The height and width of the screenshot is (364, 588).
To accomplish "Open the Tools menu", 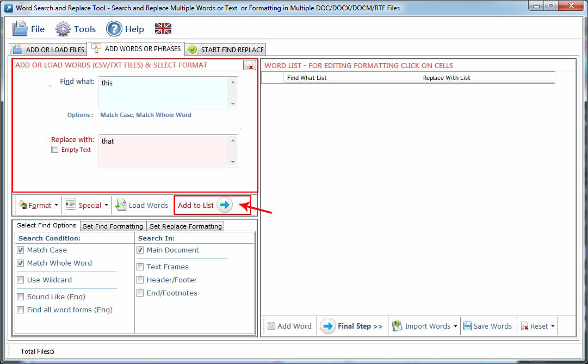I will point(76,29).
